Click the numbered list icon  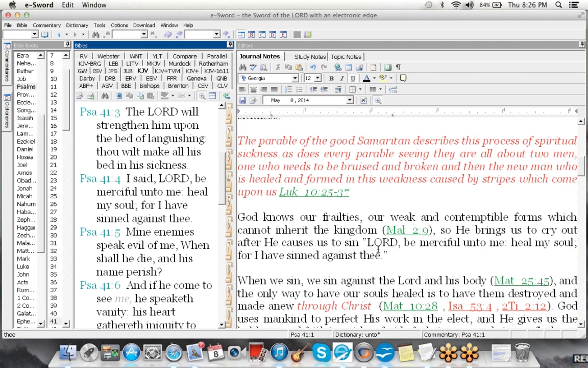(x=289, y=89)
